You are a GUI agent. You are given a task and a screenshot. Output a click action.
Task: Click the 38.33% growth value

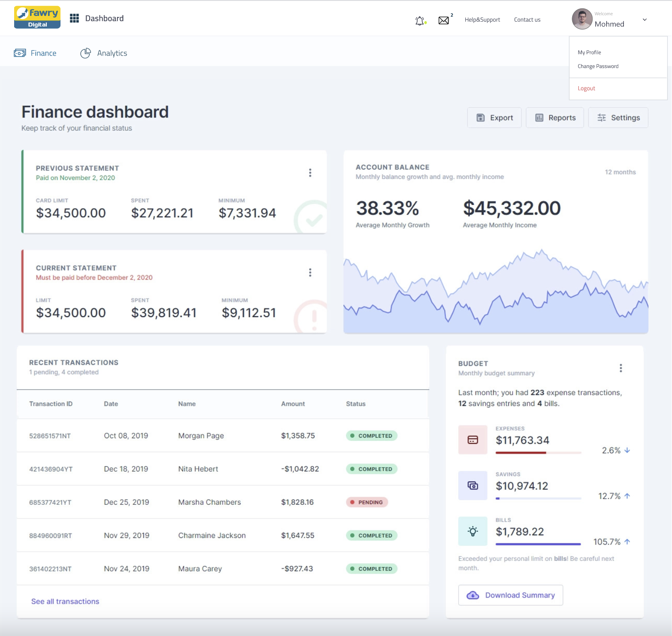(x=387, y=208)
